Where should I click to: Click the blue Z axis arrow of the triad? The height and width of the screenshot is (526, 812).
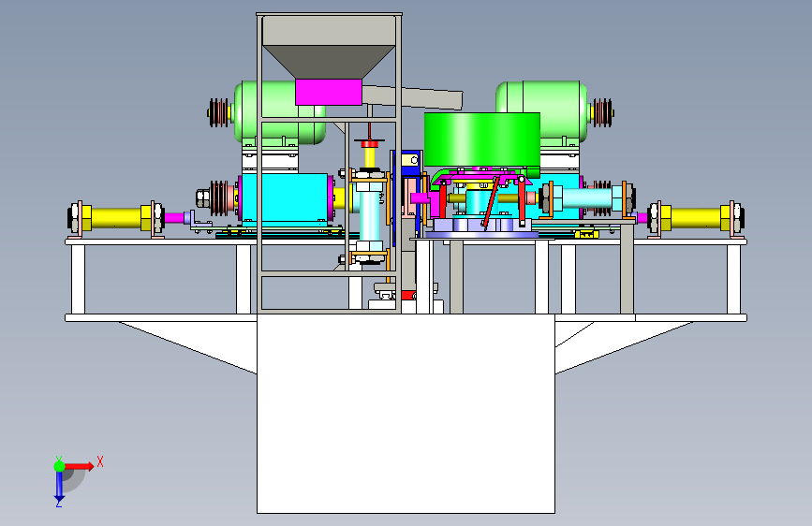[59, 486]
